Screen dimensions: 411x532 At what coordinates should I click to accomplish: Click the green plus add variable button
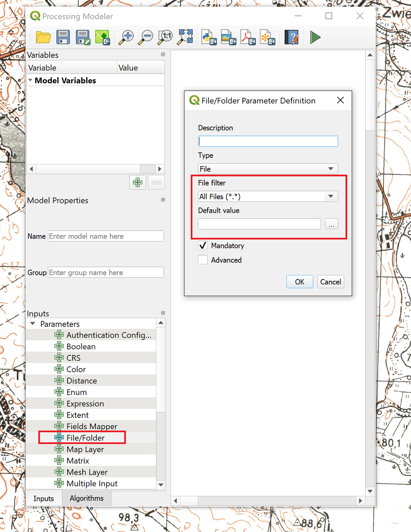[x=138, y=183]
